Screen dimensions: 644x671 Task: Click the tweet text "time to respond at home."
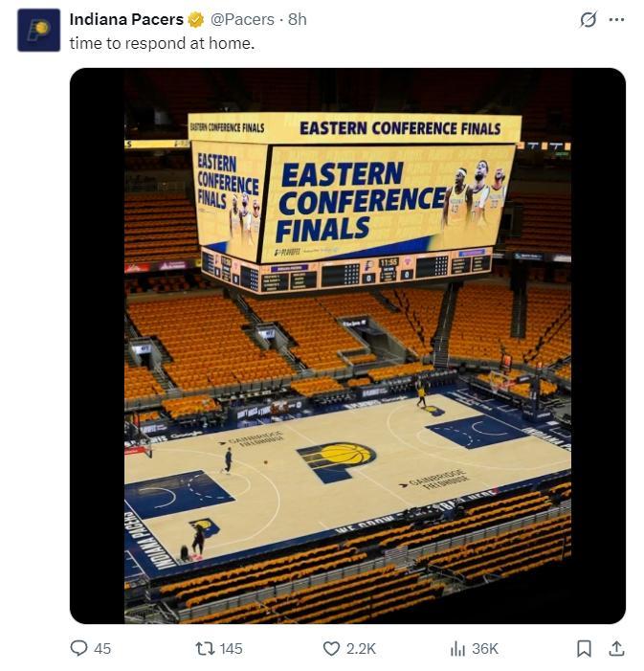[x=162, y=44]
